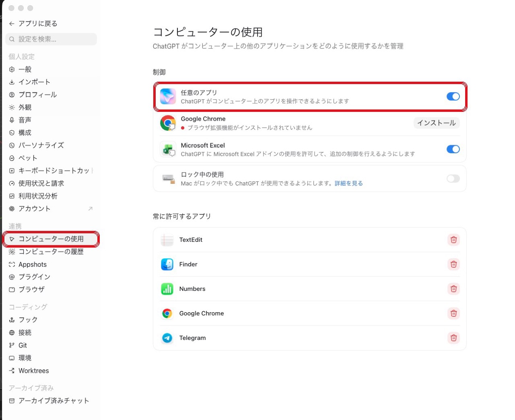The width and height of the screenshot is (515, 420).
Task: Click the インポート sidebar item
Action: coord(51,82)
